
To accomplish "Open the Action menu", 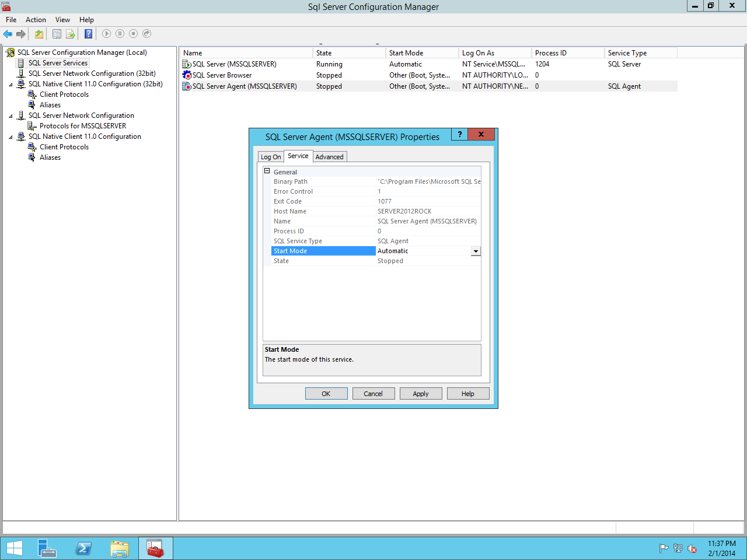I will (36, 20).
